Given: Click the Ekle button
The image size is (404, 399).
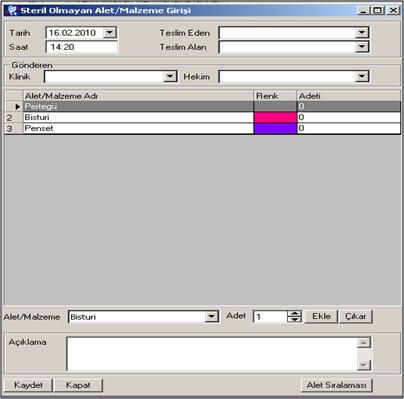Looking at the screenshot, I should click(321, 316).
